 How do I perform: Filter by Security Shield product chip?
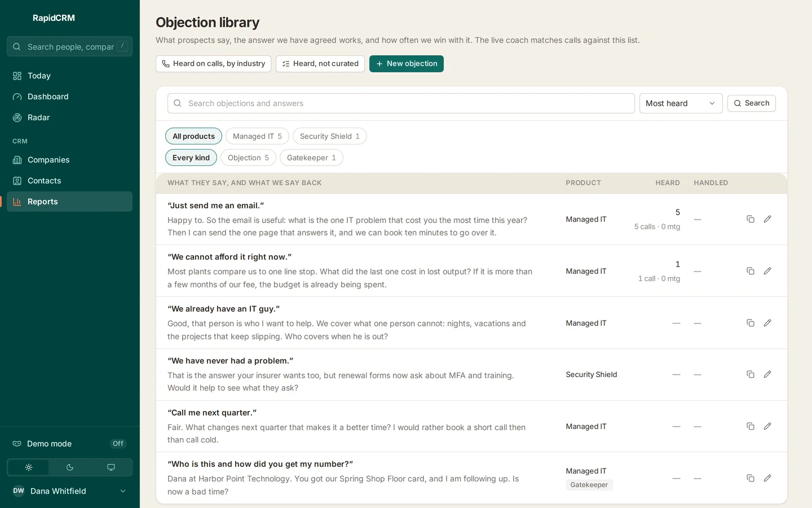point(330,136)
